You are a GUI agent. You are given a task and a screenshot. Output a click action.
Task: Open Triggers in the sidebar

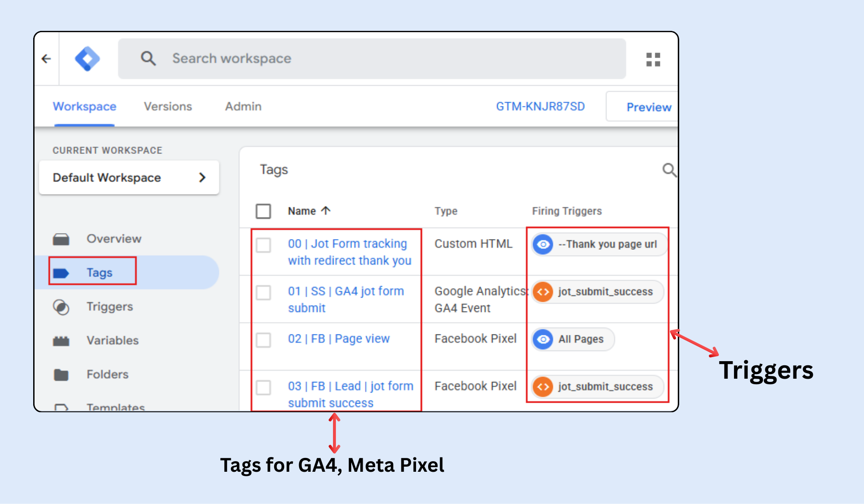(109, 306)
